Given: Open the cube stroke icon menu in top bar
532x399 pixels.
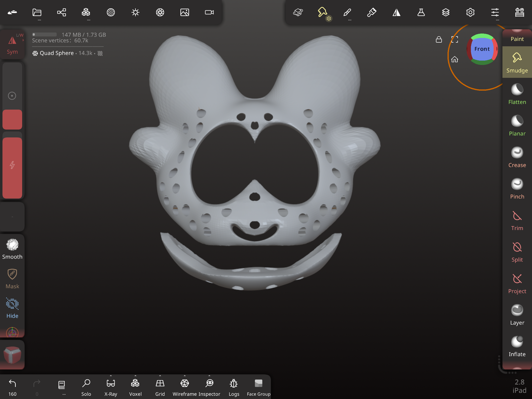Looking at the screenshot, I should coord(298,12).
